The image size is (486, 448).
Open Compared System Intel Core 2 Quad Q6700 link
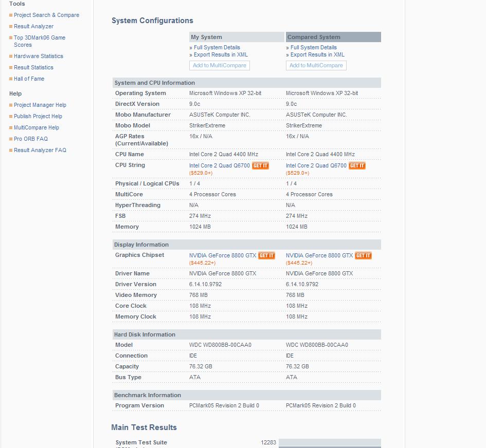point(316,165)
